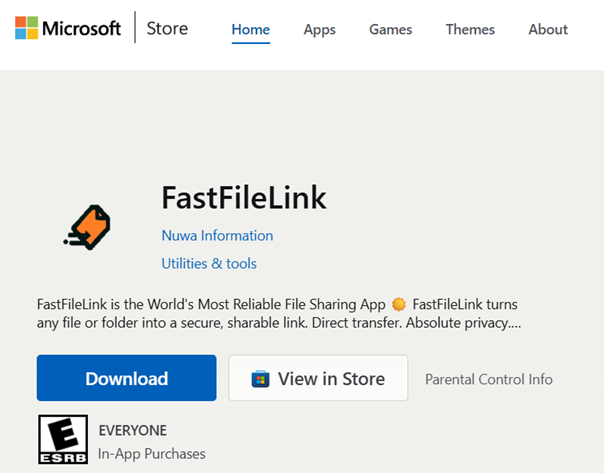Viewport: 604px width, 473px height.
Task: Click the FastFileLink app icon
Action: click(87, 227)
